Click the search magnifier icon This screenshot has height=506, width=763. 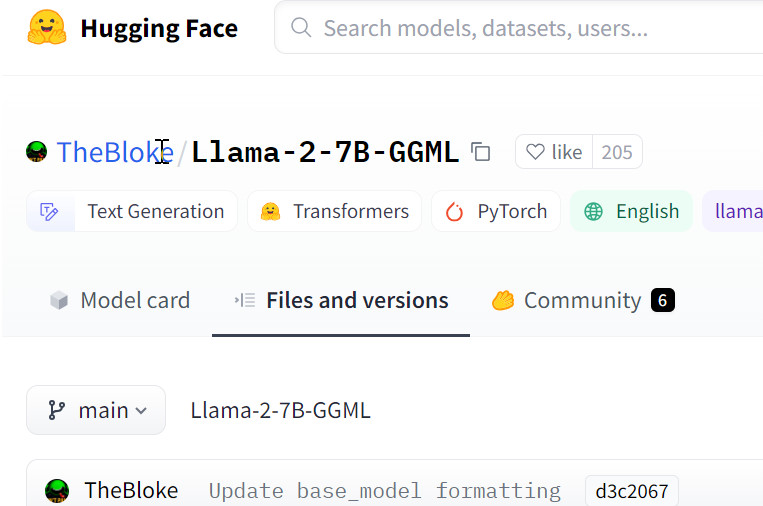tap(301, 28)
